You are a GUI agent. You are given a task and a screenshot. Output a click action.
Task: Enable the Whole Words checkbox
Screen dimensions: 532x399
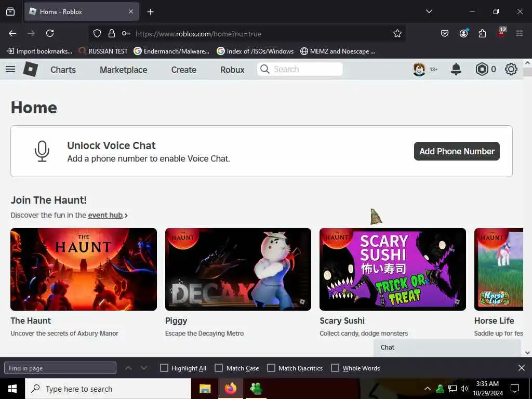pyautogui.click(x=335, y=368)
